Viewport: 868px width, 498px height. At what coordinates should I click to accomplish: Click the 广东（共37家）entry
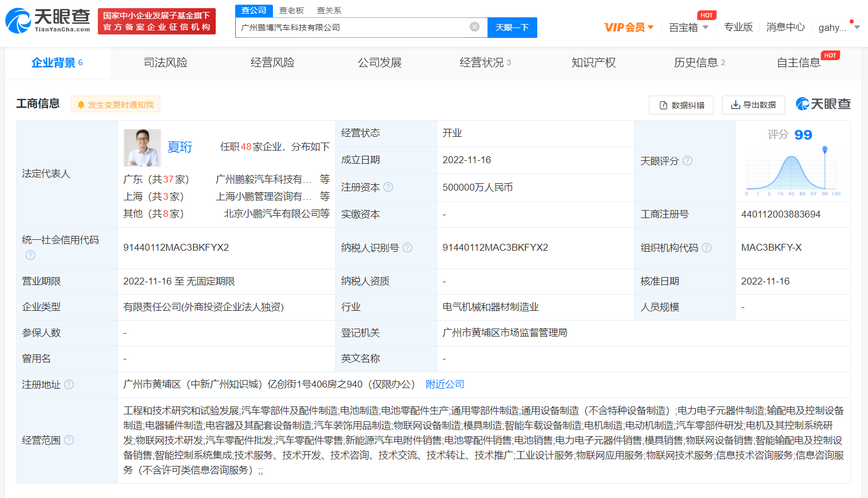(156, 180)
